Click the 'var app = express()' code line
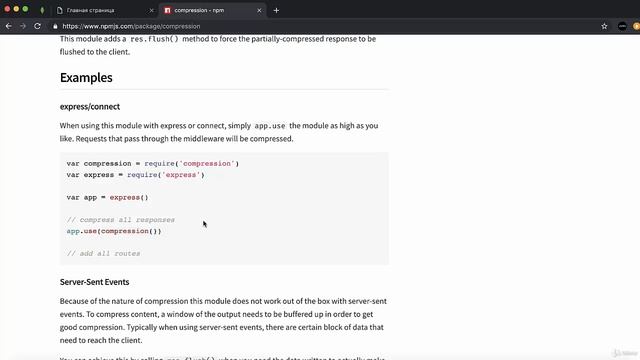 click(107, 197)
